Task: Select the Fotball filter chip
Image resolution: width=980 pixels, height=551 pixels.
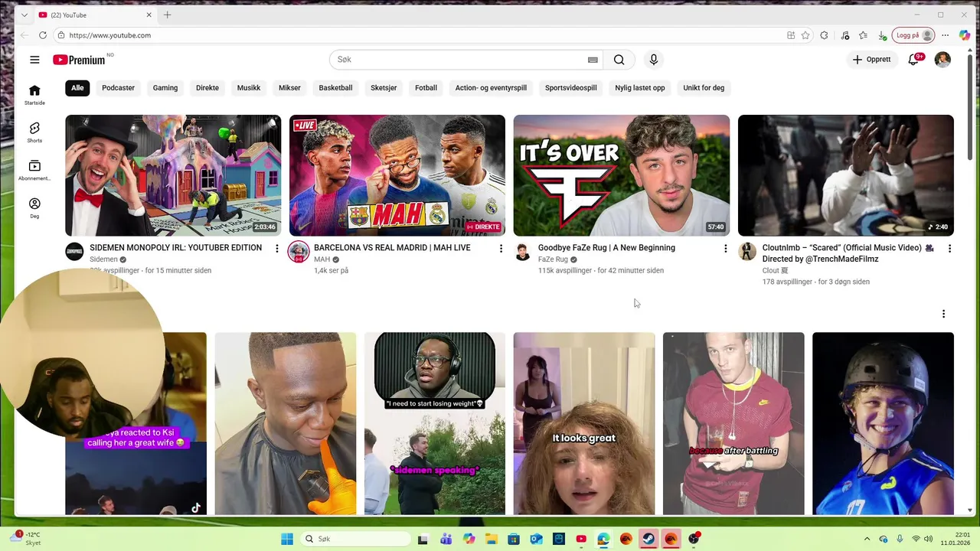Action: pos(426,88)
